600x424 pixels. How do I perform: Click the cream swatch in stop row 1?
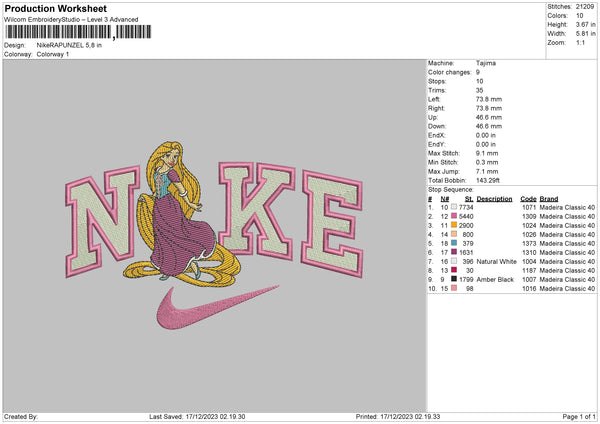[454, 207]
